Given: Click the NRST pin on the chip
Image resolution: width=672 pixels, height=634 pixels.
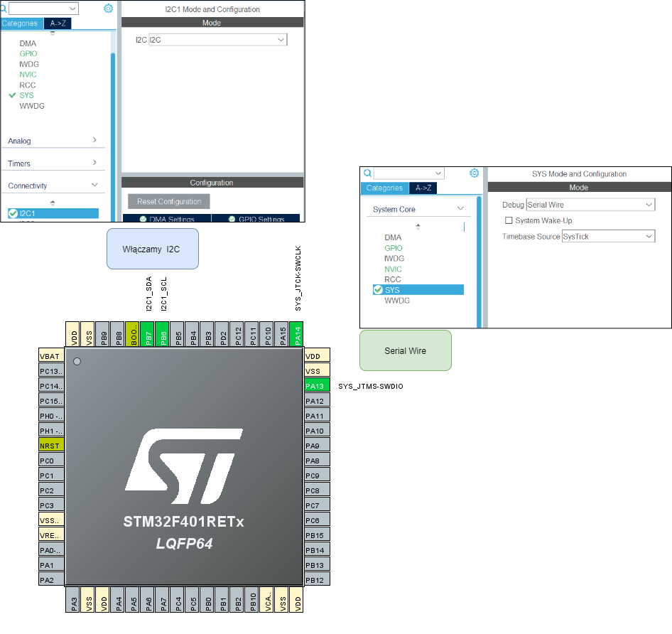Looking at the screenshot, I should (x=51, y=446).
